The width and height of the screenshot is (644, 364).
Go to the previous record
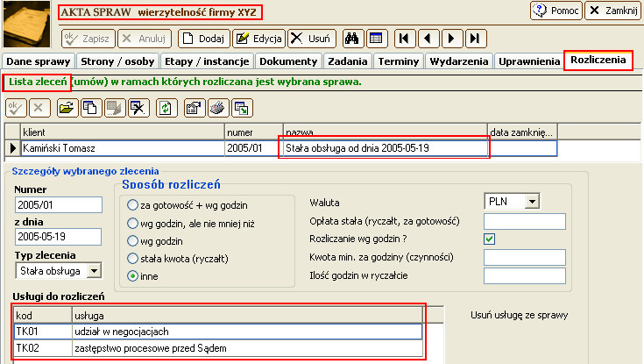click(428, 39)
